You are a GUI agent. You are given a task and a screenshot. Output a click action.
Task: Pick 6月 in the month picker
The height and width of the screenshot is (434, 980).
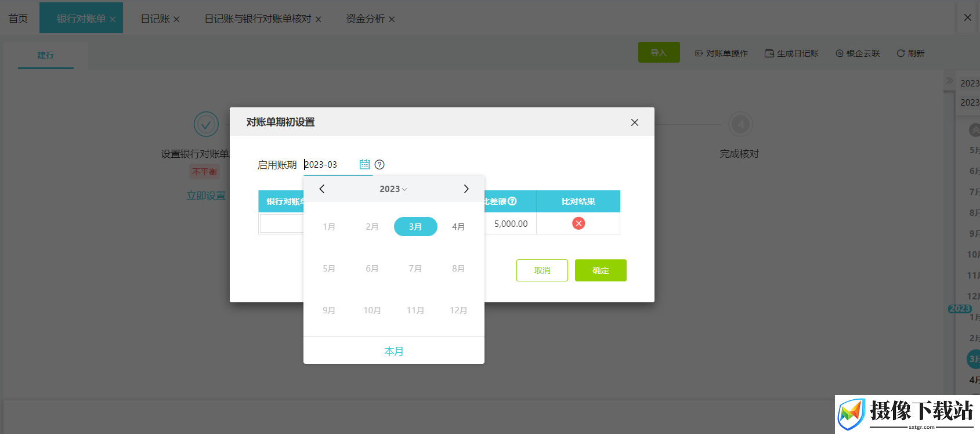(x=372, y=269)
